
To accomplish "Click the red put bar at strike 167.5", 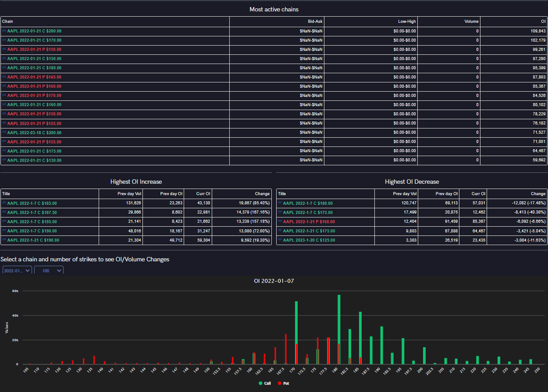I will point(286,349).
